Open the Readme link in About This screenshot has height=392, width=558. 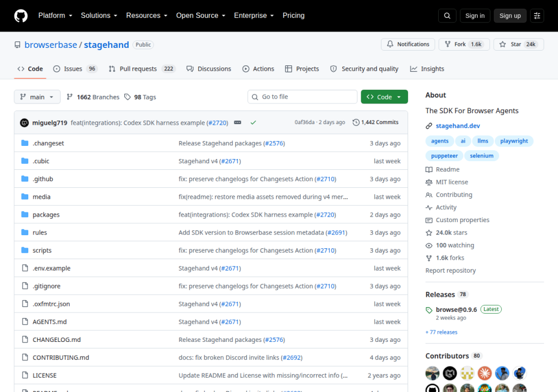[x=442, y=169]
